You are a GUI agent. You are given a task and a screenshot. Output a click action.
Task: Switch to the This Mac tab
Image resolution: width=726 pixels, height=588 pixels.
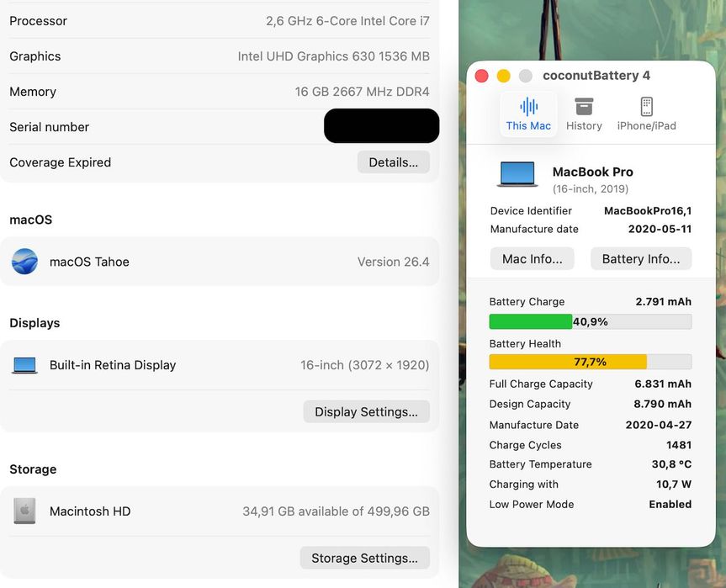coord(528,114)
